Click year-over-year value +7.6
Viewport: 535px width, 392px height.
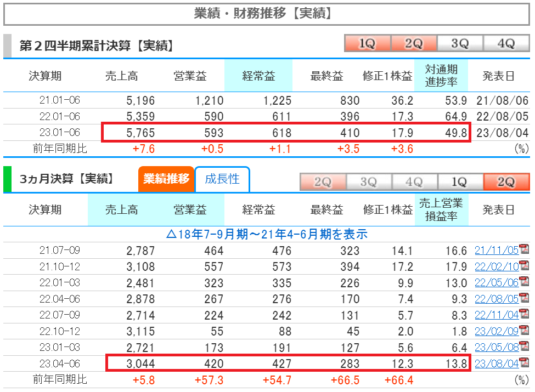(144, 149)
